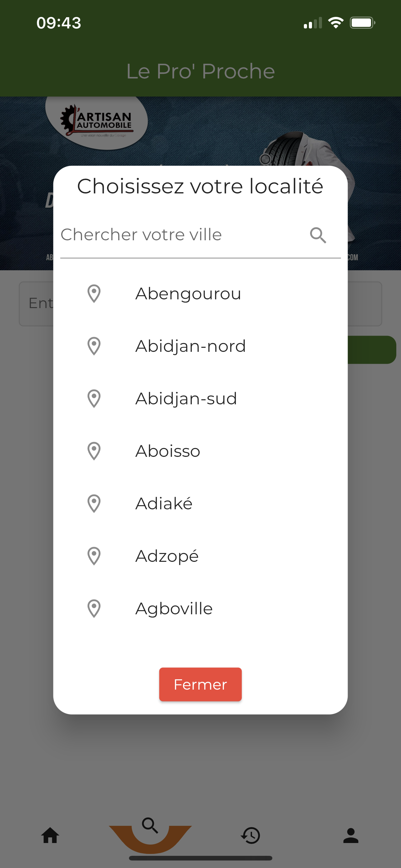Choose Abidjan-nord as your locality
This screenshot has width=401, height=868.
tap(191, 346)
